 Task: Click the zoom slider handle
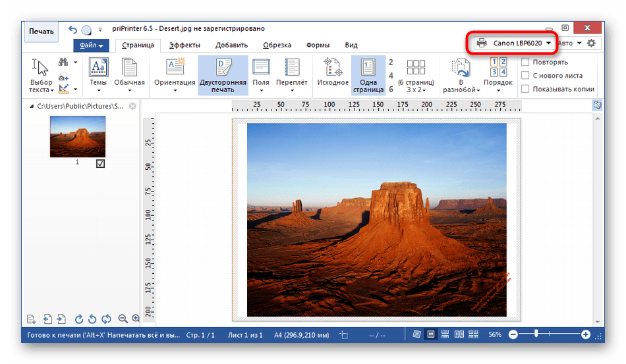click(536, 334)
